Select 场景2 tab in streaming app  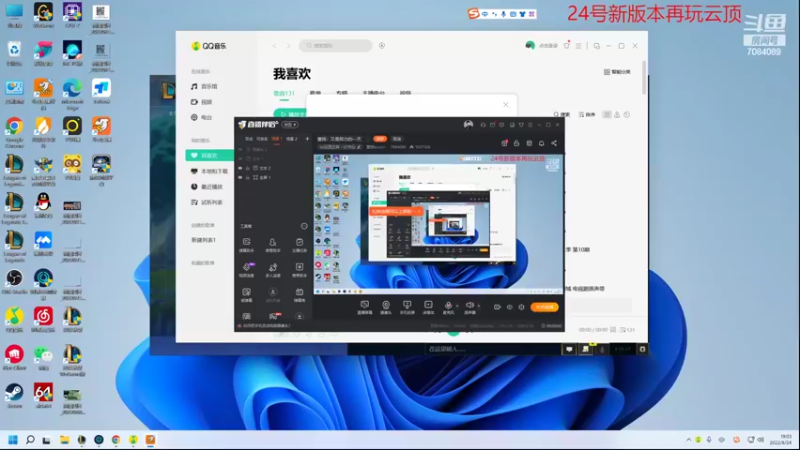[x=291, y=139]
